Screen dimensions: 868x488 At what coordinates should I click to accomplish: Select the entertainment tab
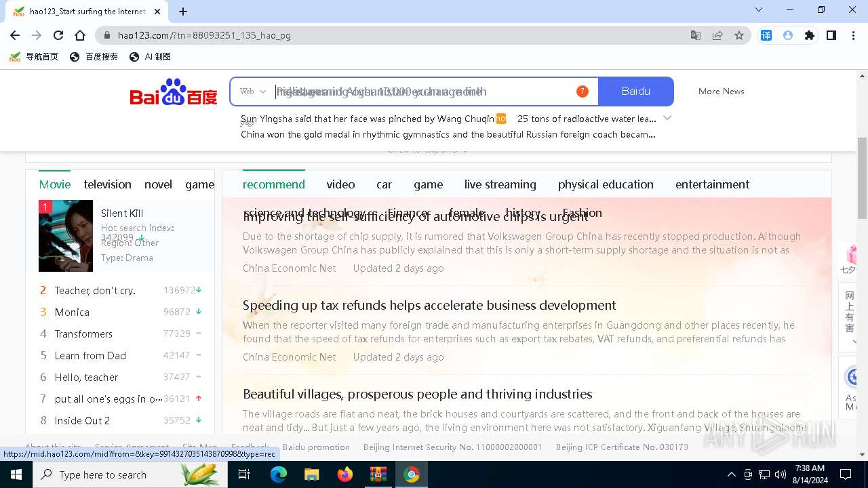click(x=713, y=184)
